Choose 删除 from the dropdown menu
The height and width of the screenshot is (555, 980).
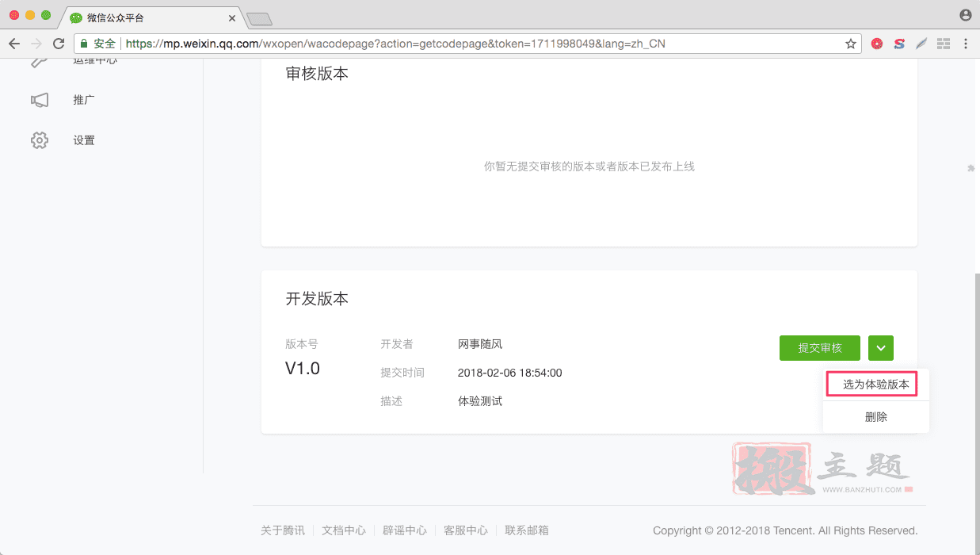(x=875, y=417)
